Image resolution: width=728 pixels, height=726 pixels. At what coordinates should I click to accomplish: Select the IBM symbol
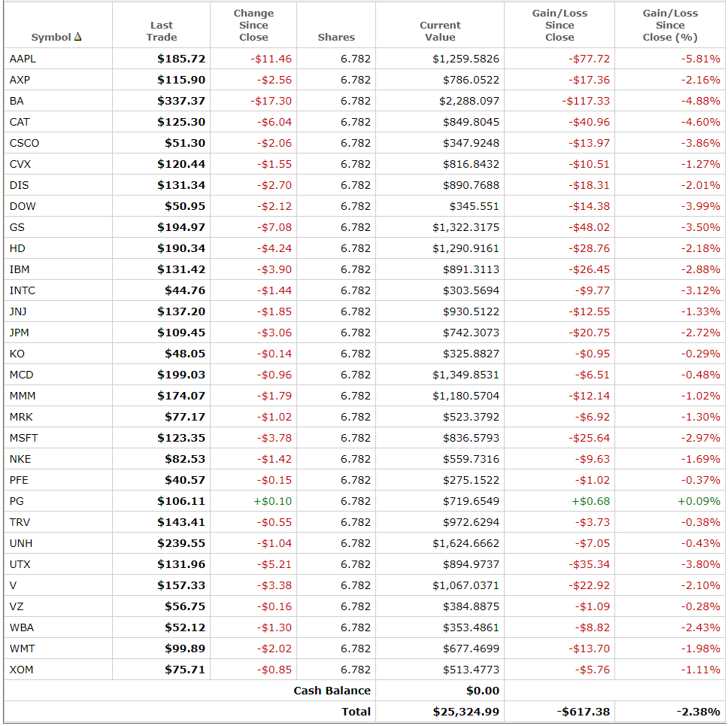pos(20,269)
